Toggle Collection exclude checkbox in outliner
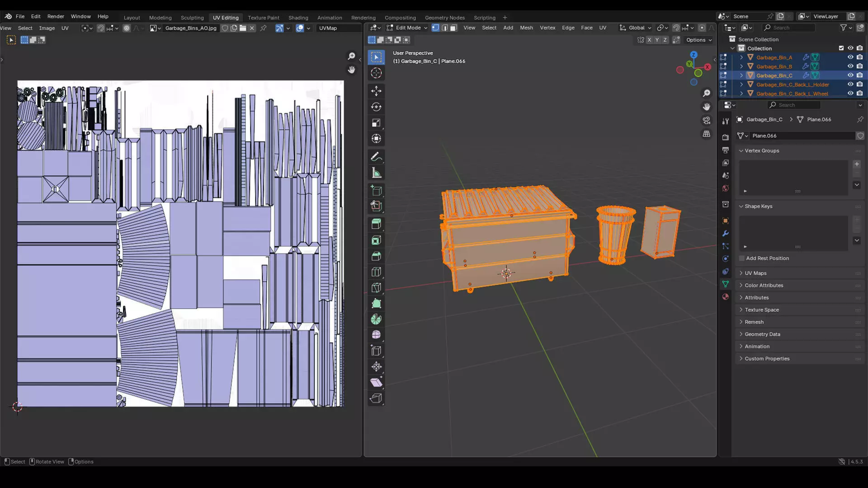The height and width of the screenshot is (488, 868). 841,48
